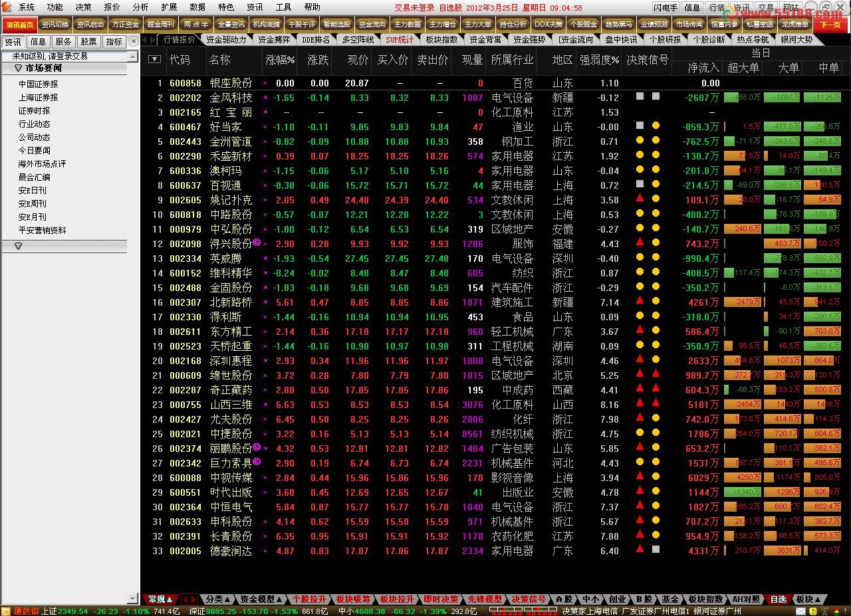This screenshot has width=851, height=616.
Task: Open the 报价 menu
Action: 112,7
